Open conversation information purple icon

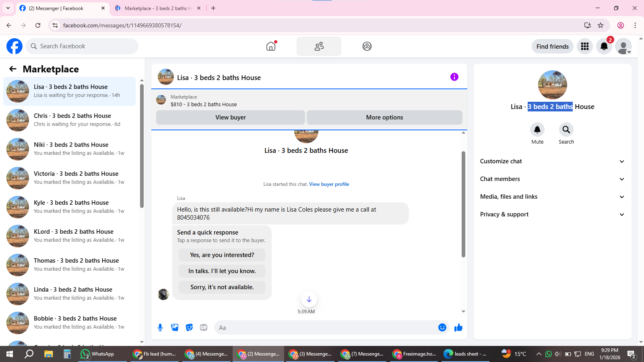coord(454,77)
